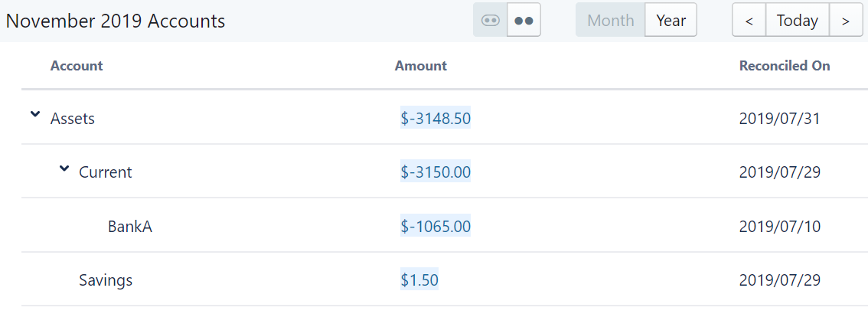Open the BankA amount $-1065.00

(x=436, y=227)
